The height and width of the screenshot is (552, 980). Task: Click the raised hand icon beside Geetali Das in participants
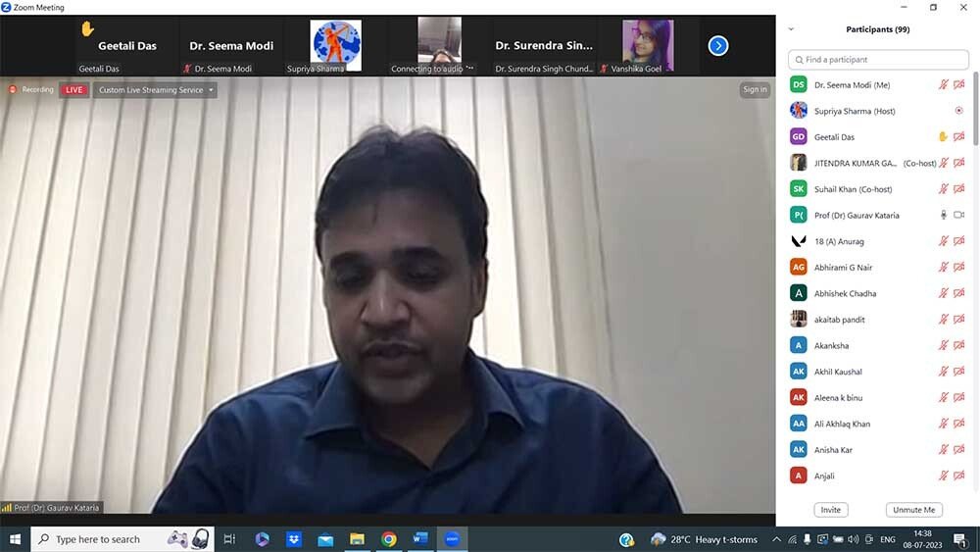943,137
